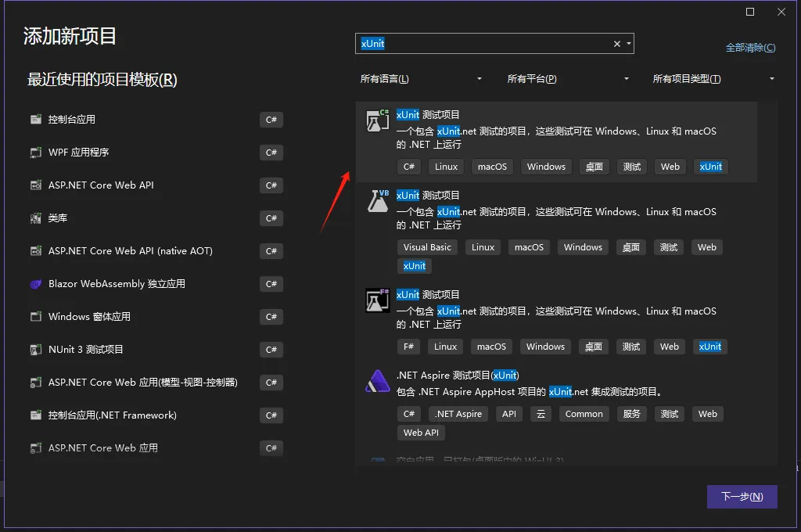Click the console app template icon
This screenshot has width=801, height=532.
35,120
